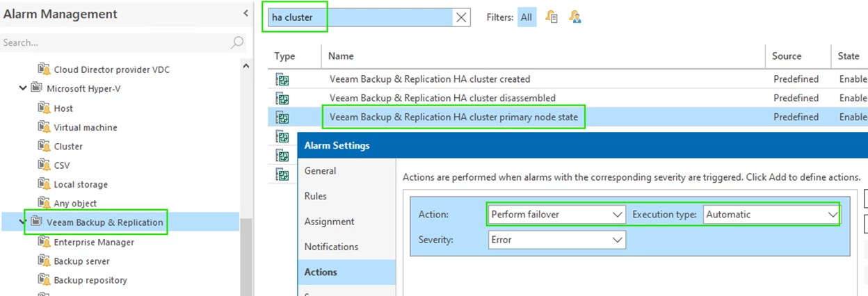Click the HA cluster created alarm icon
The height and width of the screenshot is (296, 868).
[282, 79]
